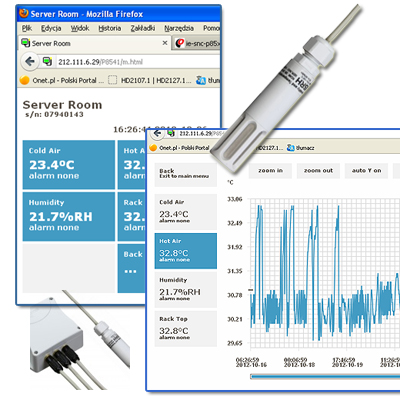
Task: Open the Plik menu
Action: (27, 28)
